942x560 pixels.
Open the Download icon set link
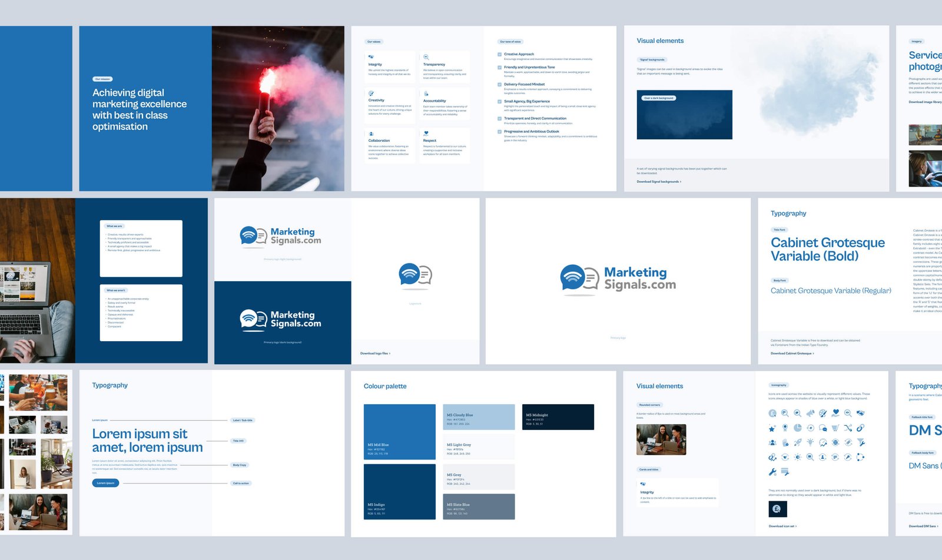pos(782,526)
